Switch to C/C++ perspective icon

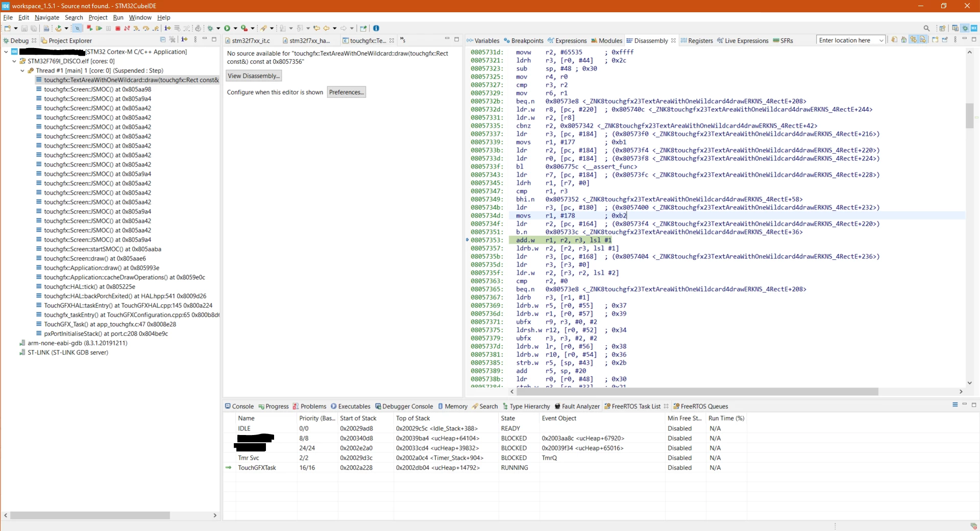click(x=955, y=28)
